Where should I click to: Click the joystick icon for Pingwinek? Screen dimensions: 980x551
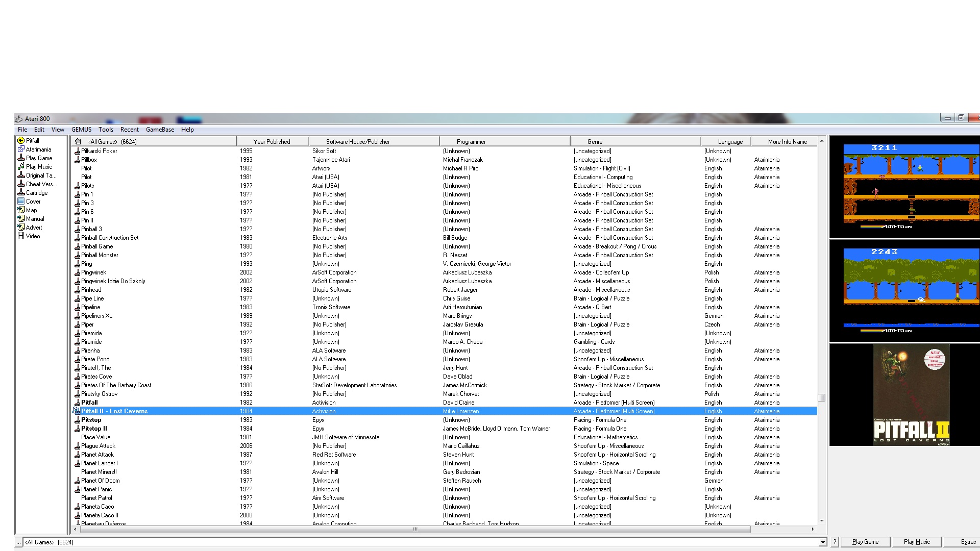[x=78, y=272]
